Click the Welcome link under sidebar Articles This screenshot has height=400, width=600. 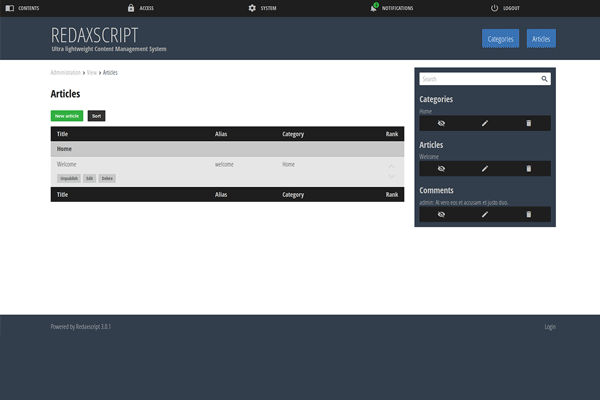(x=429, y=157)
